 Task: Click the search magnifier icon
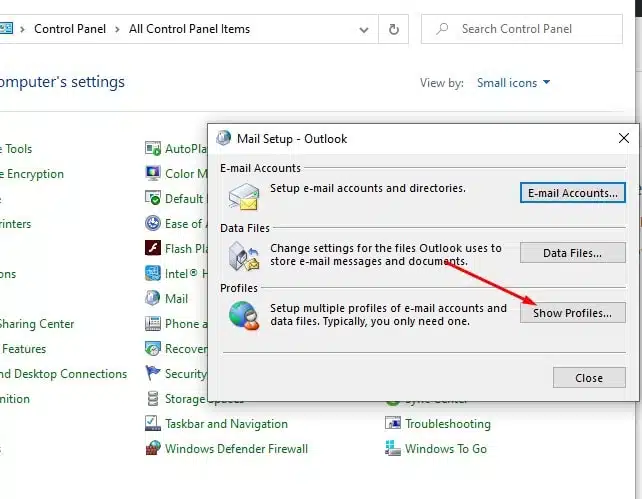[442, 29]
